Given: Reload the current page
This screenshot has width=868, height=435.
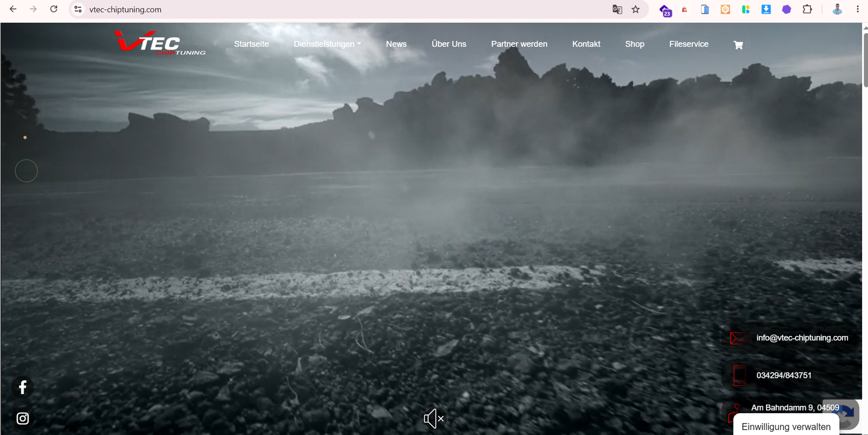Looking at the screenshot, I should point(54,9).
